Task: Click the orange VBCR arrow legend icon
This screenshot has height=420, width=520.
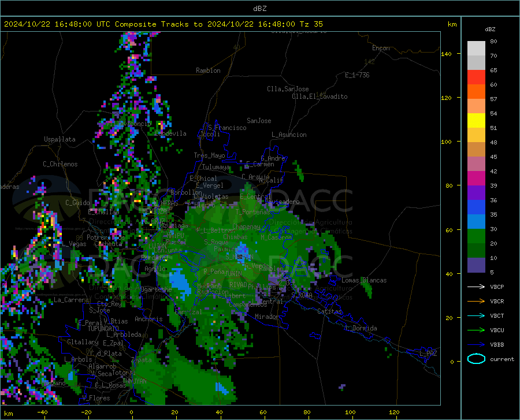Action: coord(476,301)
